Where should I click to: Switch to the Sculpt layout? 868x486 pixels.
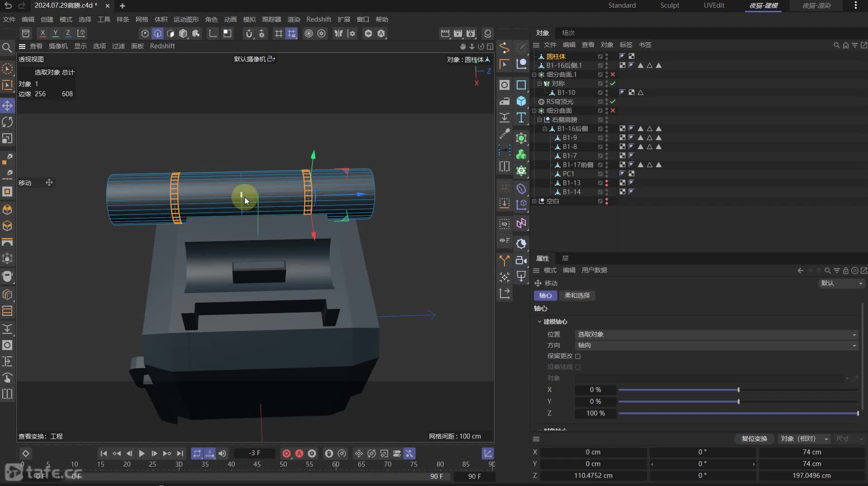coord(670,5)
